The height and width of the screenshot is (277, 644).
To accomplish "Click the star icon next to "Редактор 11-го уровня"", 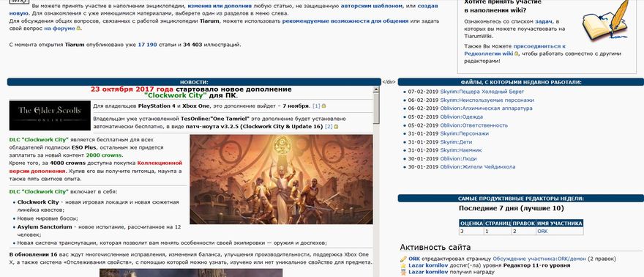I will (403, 265).
